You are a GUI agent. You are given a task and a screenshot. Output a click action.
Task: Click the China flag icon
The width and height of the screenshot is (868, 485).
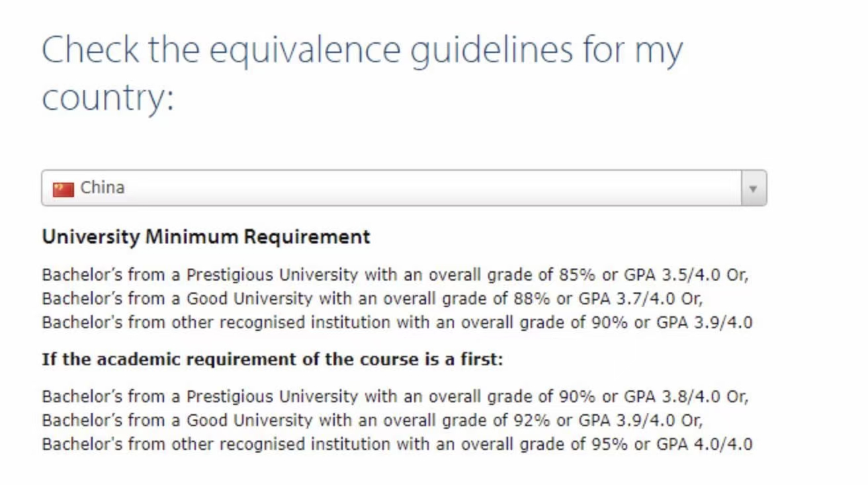(x=63, y=189)
